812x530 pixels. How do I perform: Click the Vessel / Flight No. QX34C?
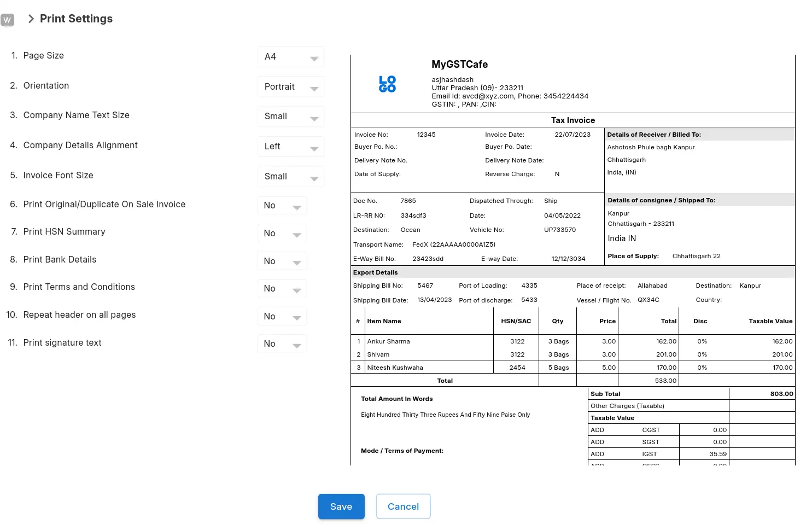648,300
